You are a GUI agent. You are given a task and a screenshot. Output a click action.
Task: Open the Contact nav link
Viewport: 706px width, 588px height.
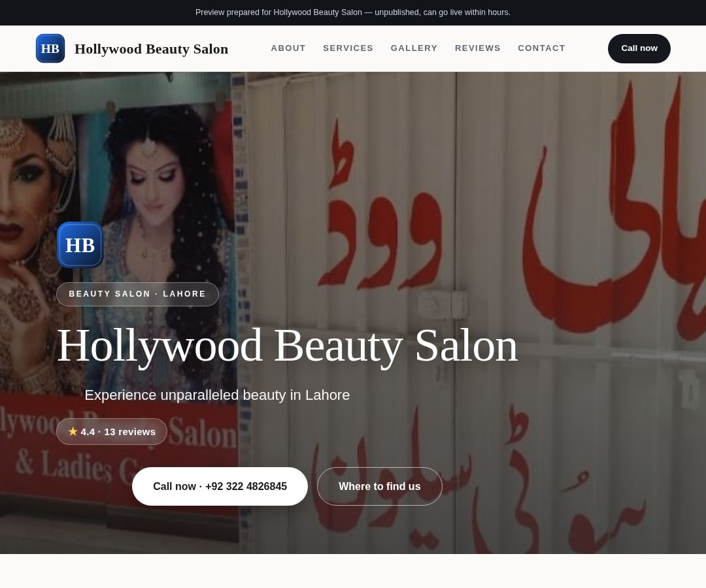tap(541, 48)
